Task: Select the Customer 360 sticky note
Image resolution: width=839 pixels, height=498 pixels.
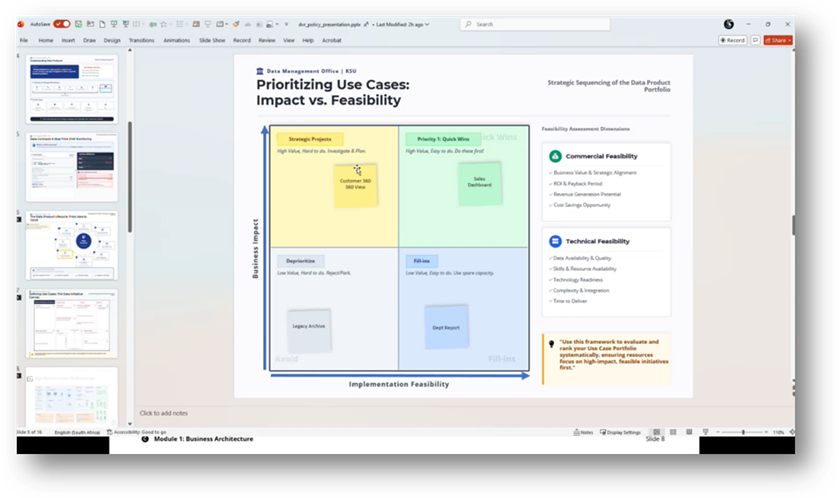Action: (x=355, y=185)
